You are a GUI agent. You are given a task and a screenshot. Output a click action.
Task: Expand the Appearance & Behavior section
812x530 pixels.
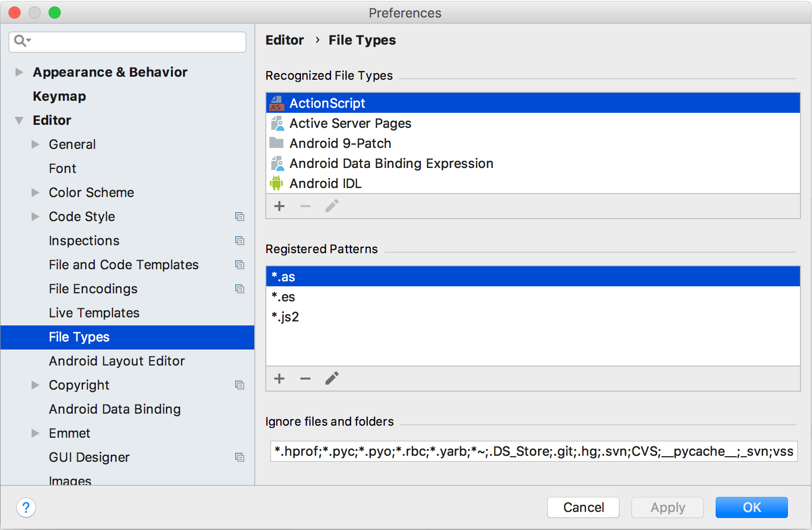click(x=19, y=72)
